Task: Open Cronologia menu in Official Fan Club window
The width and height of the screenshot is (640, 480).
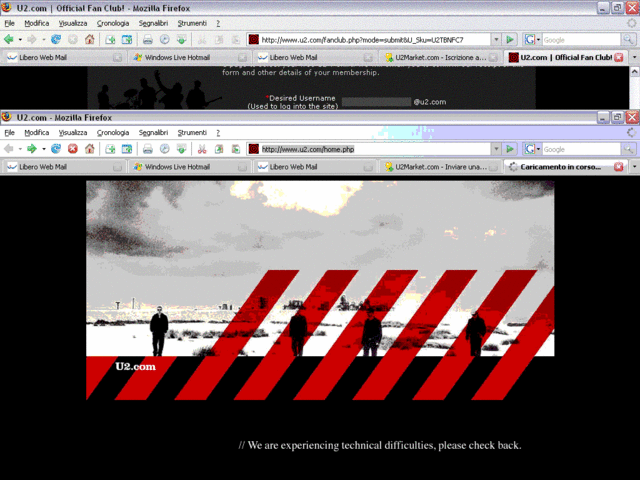Action: click(x=113, y=23)
